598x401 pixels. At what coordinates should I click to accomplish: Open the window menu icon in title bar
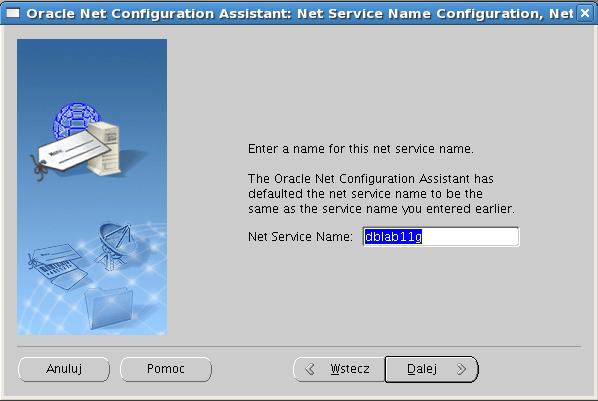click(x=13, y=13)
